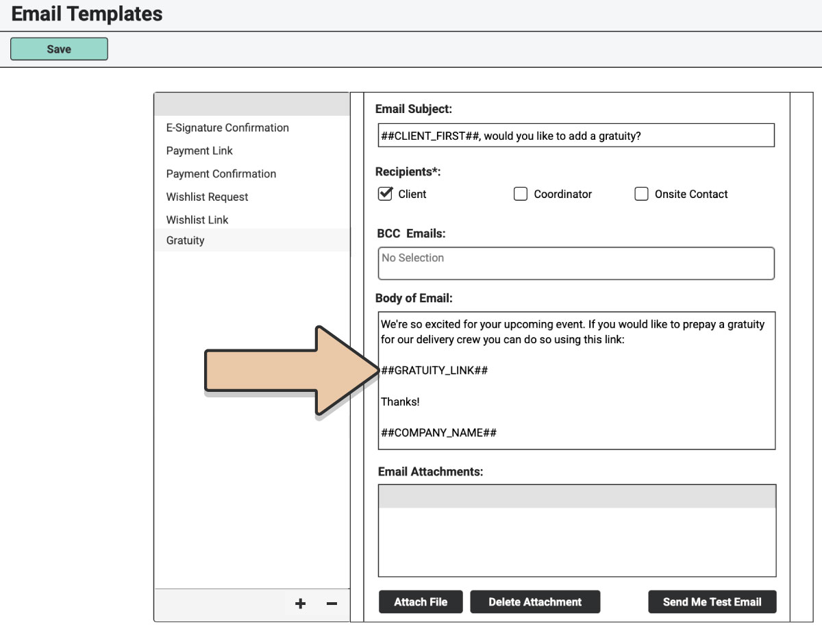Viewport: 822px width, 644px height.
Task: Click inside the Body of Email text area
Action: (575, 380)
